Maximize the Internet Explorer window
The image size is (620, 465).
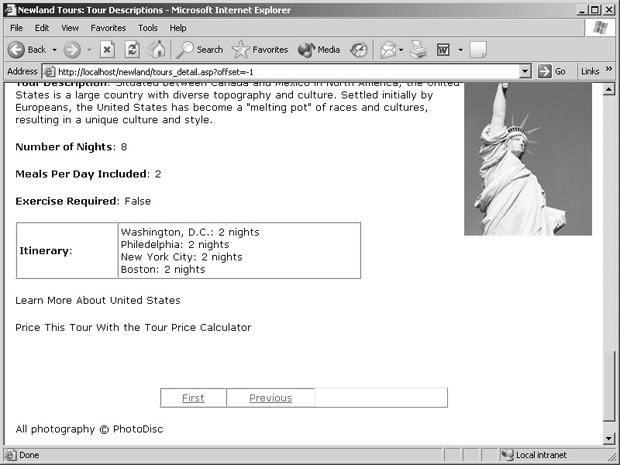(594, 10)
